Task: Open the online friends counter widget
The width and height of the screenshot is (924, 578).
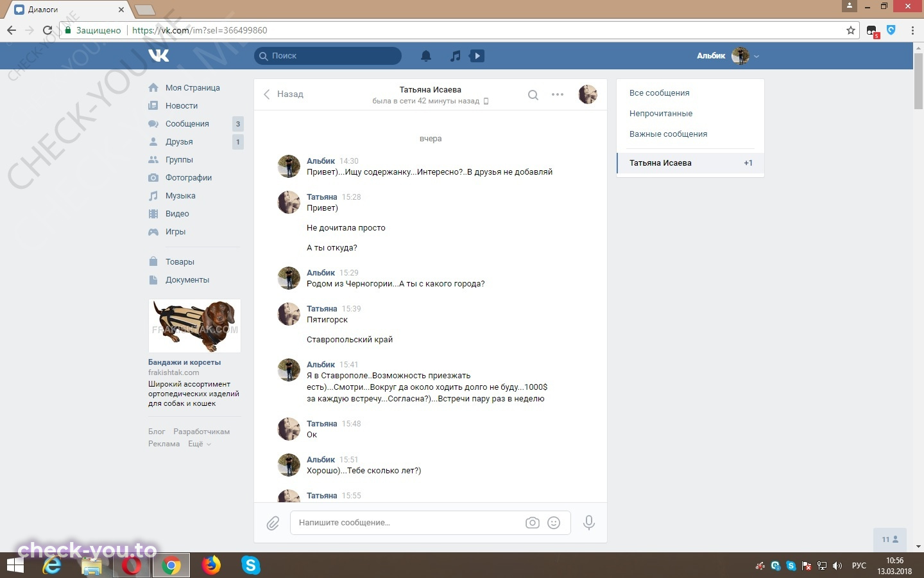Action: (890, 539)
